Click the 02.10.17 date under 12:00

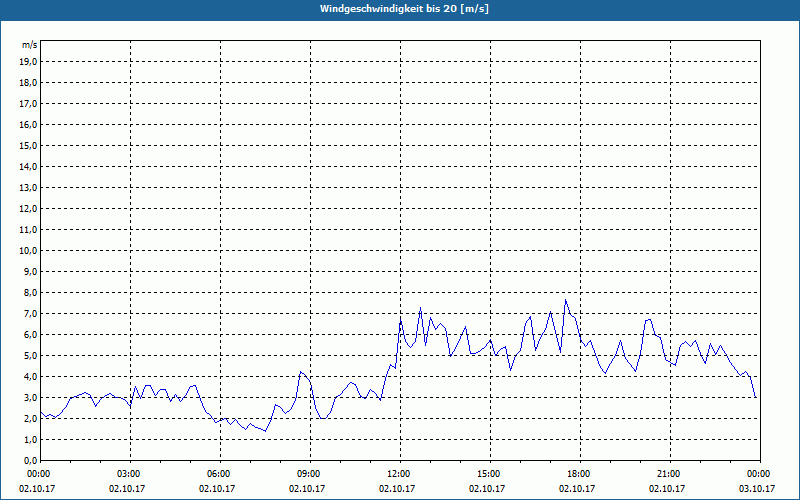pos(396,489)
